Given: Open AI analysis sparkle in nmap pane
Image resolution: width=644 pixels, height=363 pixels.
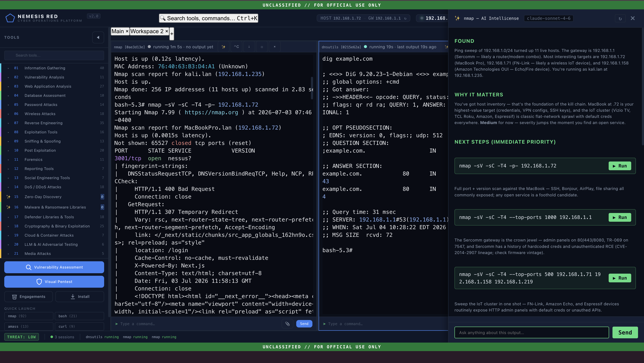Looking at the screenshot, I should tap(223, 47).
